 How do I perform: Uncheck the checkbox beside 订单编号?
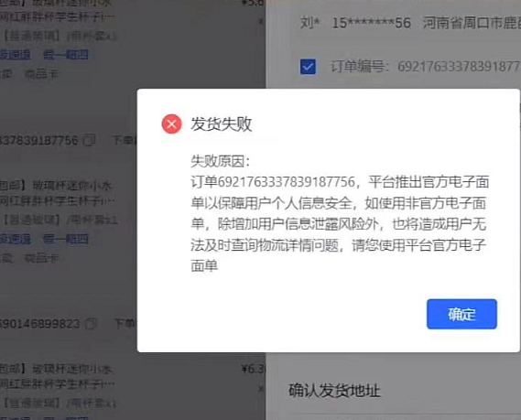(308, 67)
